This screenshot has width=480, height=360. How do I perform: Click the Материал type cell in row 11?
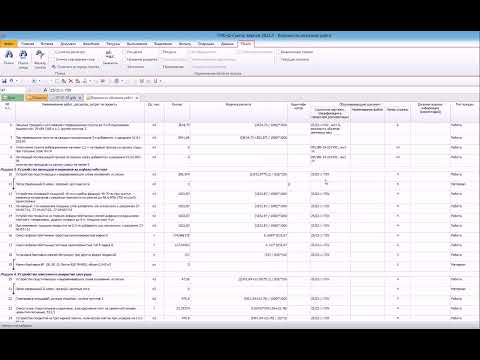pos(464,184)
